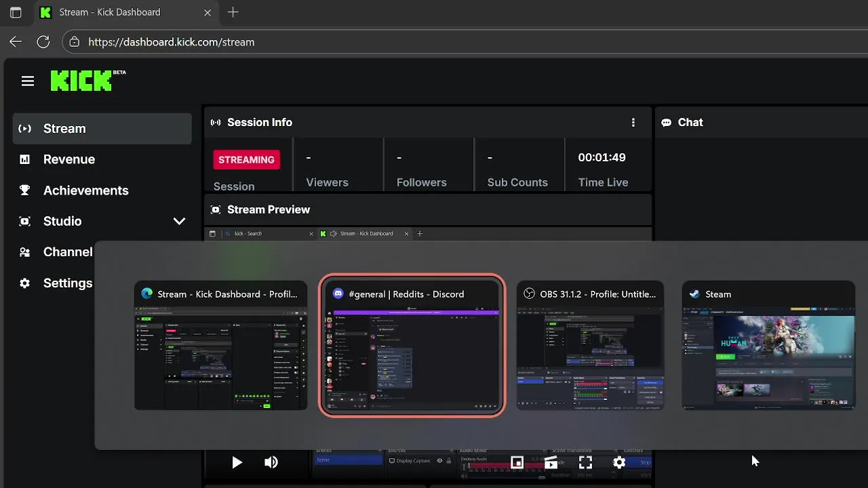Go to Achievements in sidebar
Image resolution: width=868 pixels, height=488 pixels.
[x=86, y=190]
